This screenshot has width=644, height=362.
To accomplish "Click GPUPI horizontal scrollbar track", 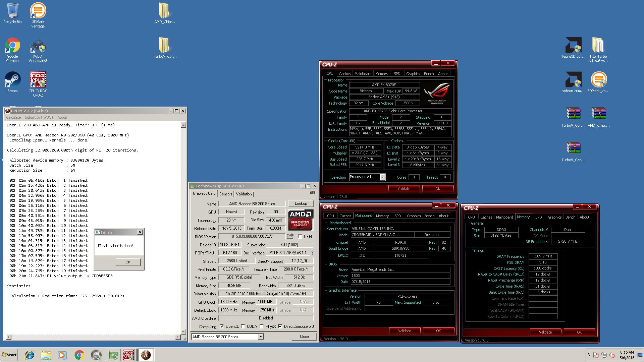I will click(94, 337).
